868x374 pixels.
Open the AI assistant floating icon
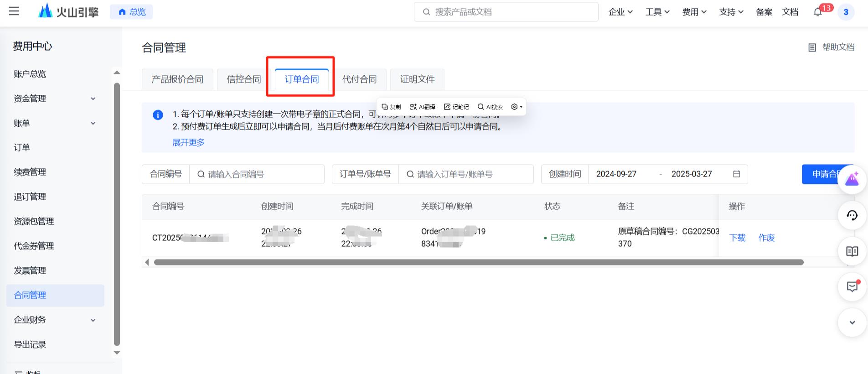click(x=852, y=179)
